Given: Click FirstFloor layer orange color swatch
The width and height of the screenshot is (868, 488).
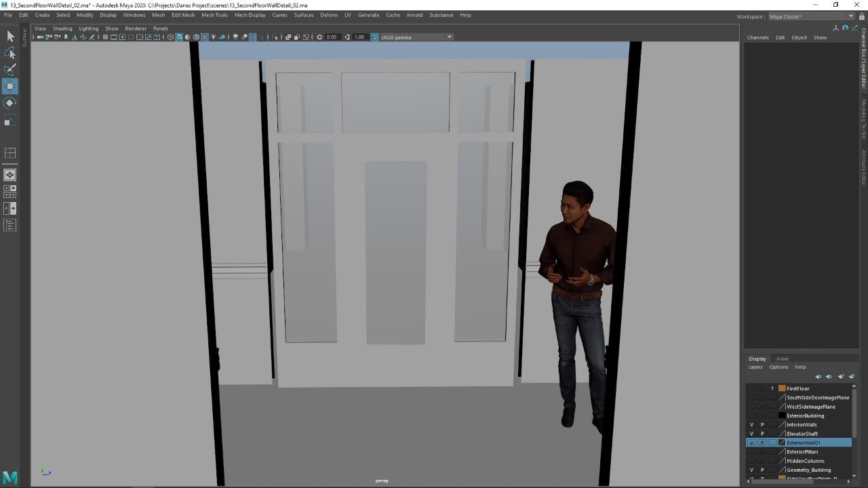Looking at the screenshot, I should point(782,388).
